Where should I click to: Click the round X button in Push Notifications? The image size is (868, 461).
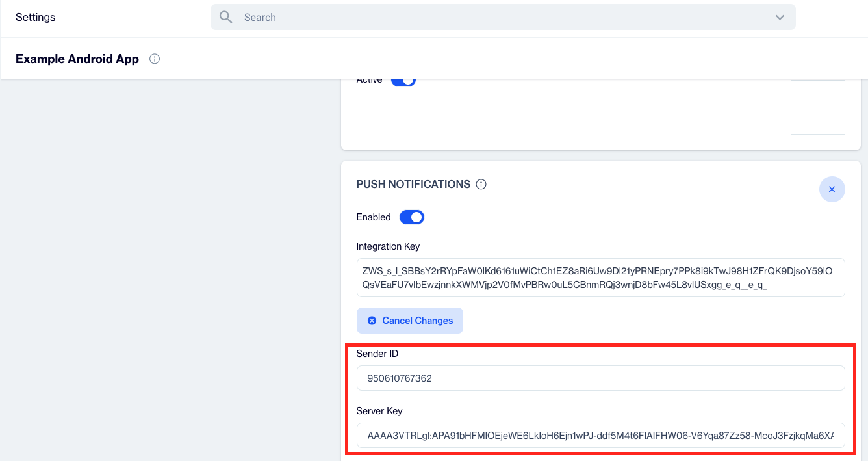point(832,189)
